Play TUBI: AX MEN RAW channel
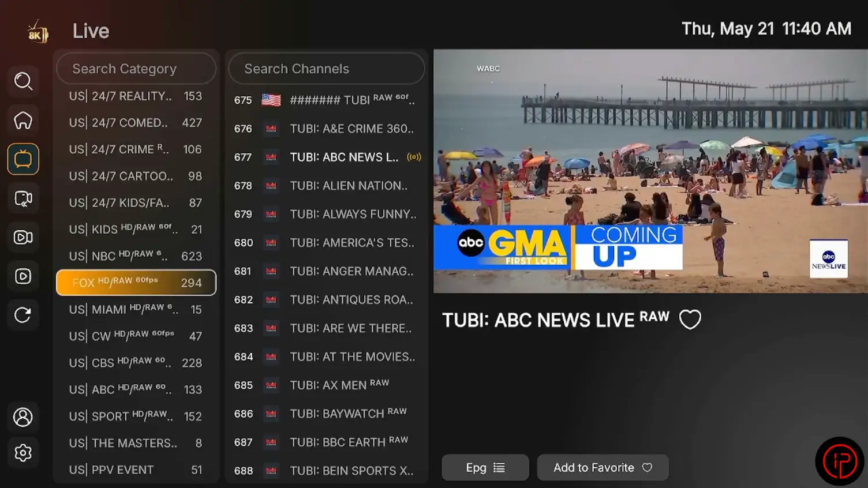The height and width of the screenshot is (488, 868). [x=327, y=385]
